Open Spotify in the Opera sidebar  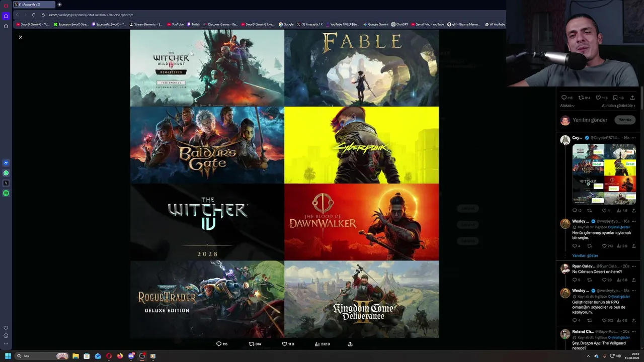click(x=6, y=193)
